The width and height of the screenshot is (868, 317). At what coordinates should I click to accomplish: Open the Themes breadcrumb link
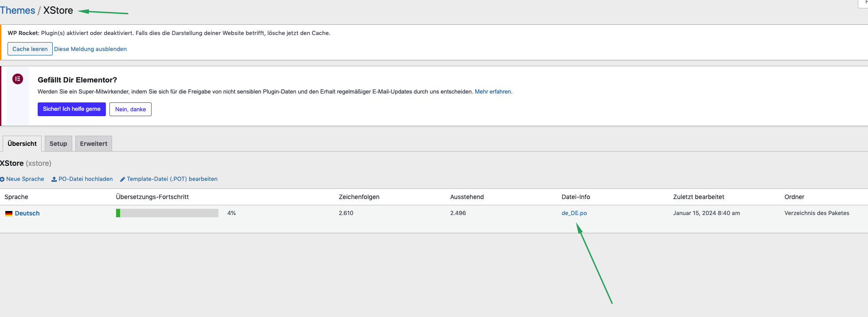pos(17,11)
